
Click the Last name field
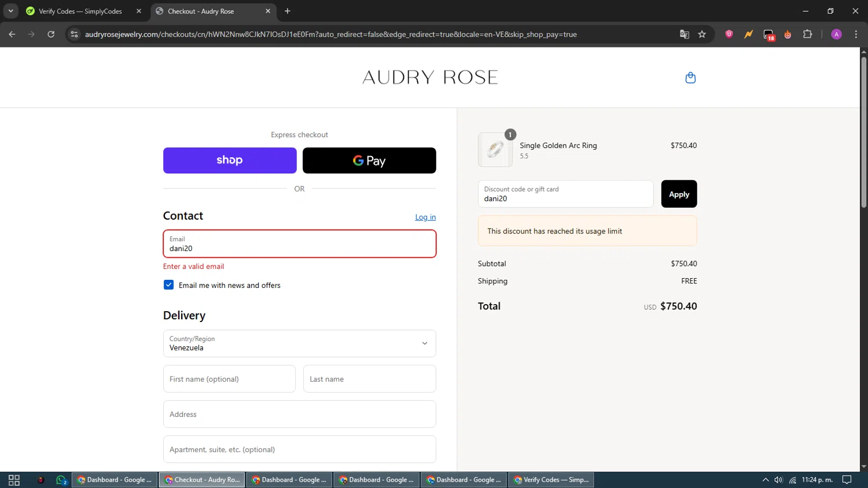pos(369,379)
